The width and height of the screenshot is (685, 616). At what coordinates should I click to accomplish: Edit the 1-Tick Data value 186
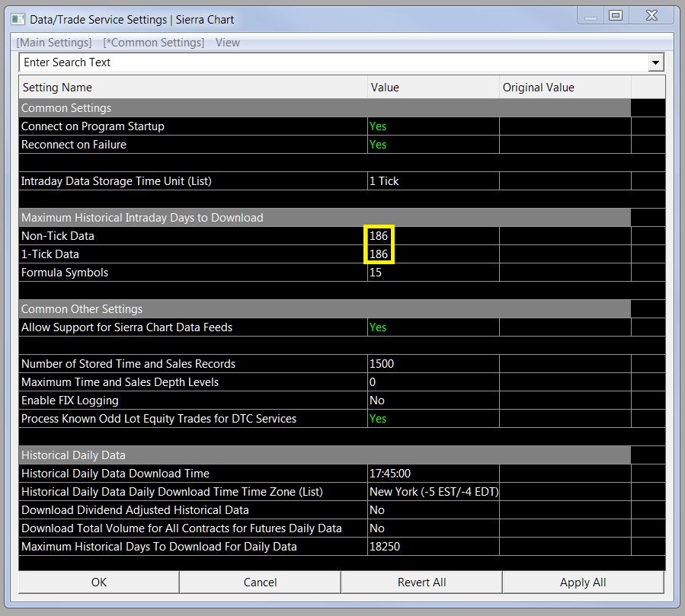click(433, 254)
